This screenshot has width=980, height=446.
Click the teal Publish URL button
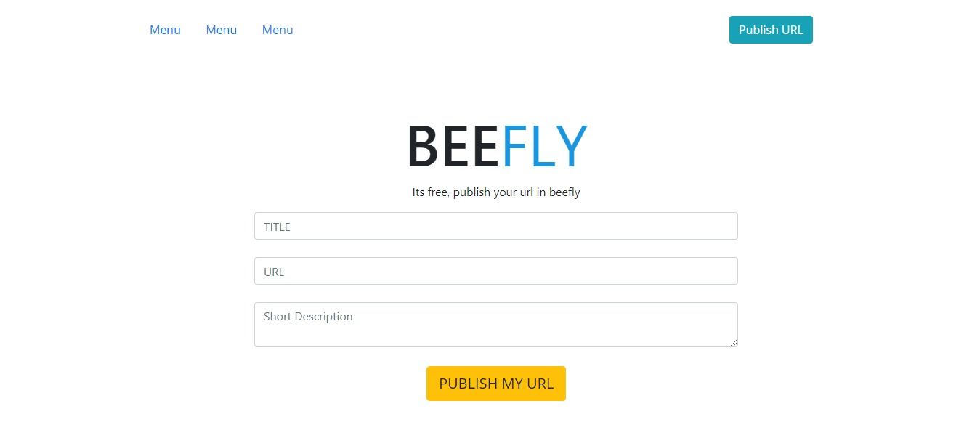pyautogui.click(x=771, y=30)
